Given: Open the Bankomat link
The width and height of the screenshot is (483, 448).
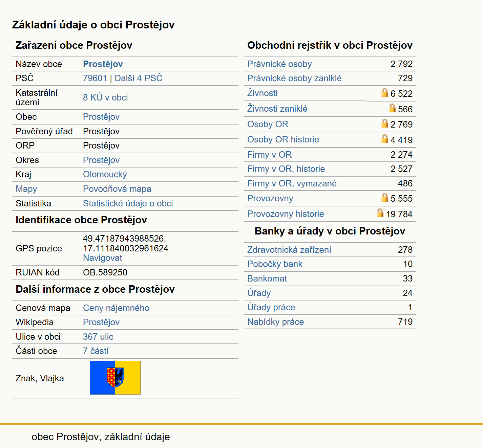Looking at the screenshot, I should tap(267, 278).
